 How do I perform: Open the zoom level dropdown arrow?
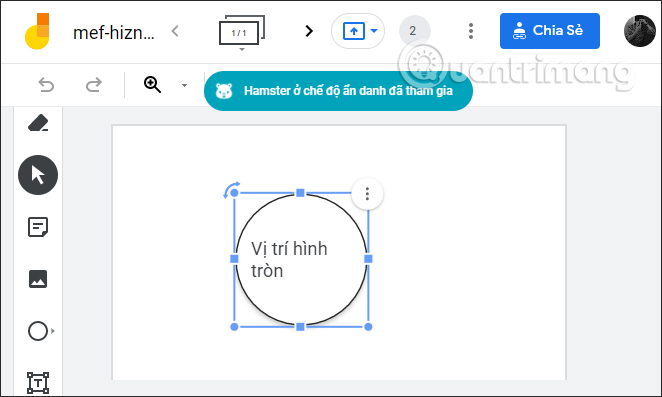pyautogui.click(x=184, y=85)
